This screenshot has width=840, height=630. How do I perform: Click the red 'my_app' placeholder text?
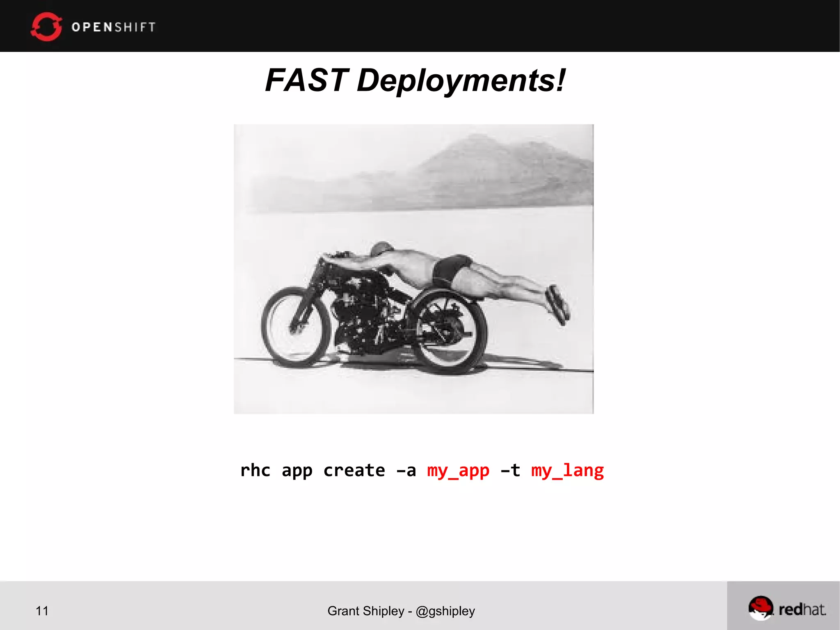point(458,471)
